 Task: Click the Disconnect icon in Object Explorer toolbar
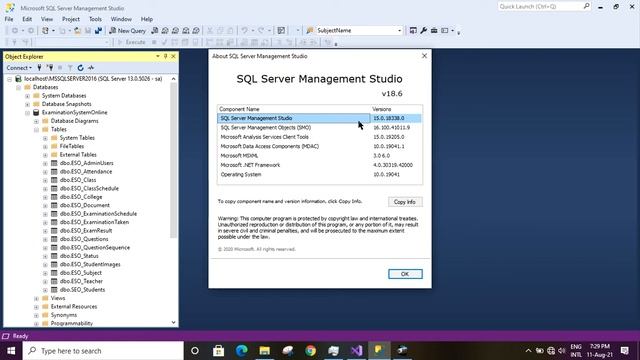[50, 68]
